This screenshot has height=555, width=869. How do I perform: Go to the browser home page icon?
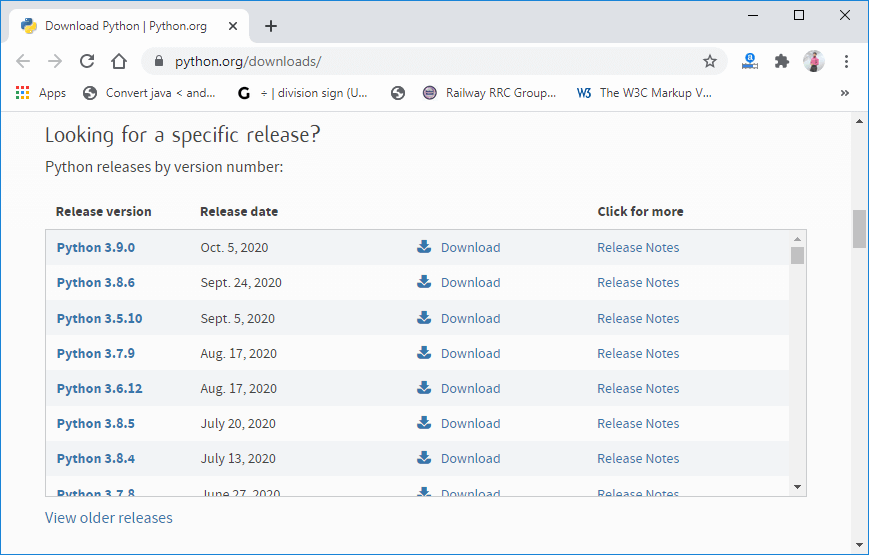tap(119, 61)
